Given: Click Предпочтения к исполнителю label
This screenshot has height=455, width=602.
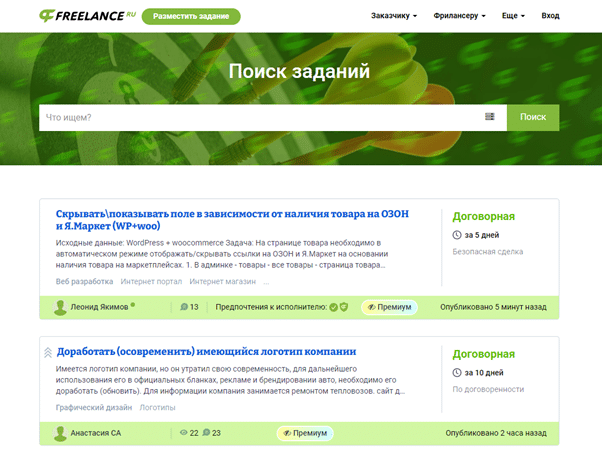Looking at the screenshot, I should [271, 307].
